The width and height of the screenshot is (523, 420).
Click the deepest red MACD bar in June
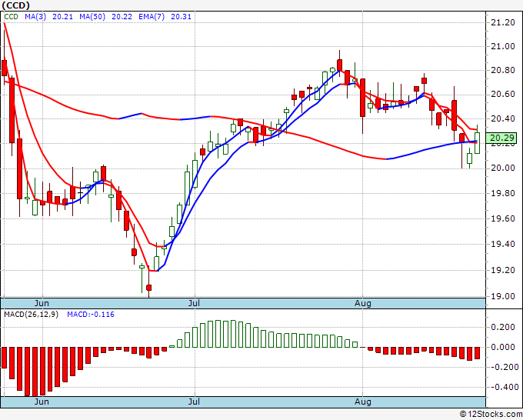click(35, 372)
